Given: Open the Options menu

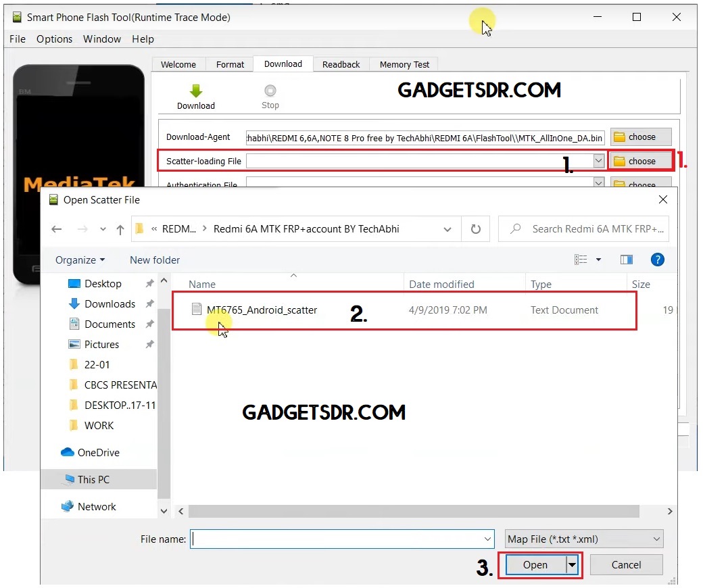Looking at the screenshot, I should click(x=54, y=39).
